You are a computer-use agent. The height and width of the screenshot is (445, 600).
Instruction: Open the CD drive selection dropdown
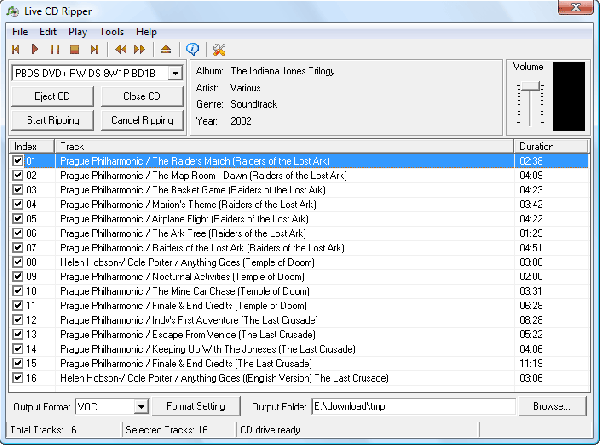[175, 73]
